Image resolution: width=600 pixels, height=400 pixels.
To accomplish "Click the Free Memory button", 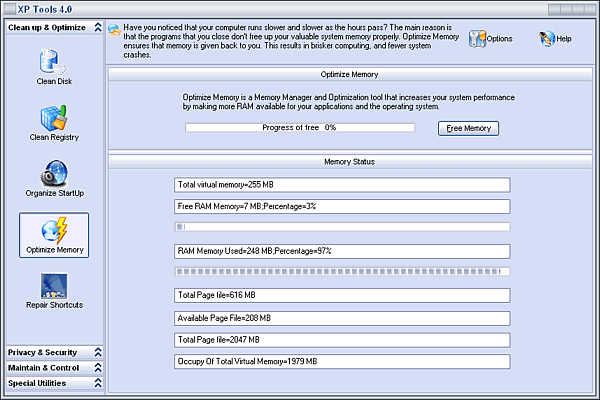I will click(468, 128).
